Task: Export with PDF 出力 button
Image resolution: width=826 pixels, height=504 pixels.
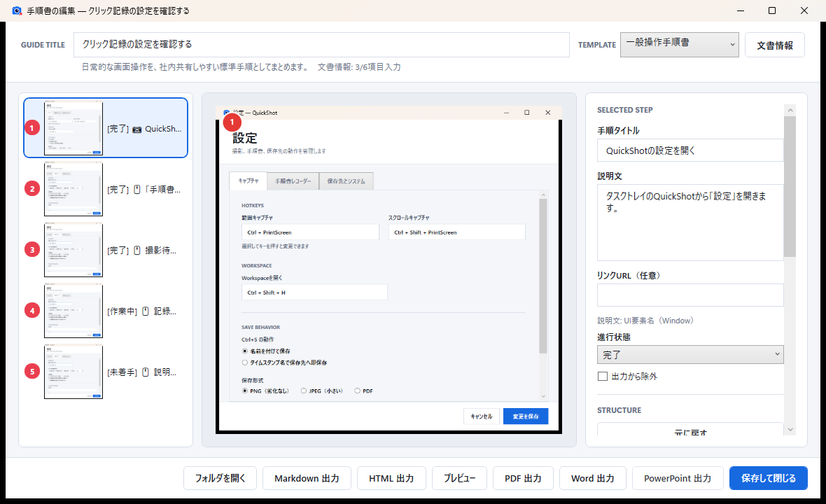Action: [523, 478]
